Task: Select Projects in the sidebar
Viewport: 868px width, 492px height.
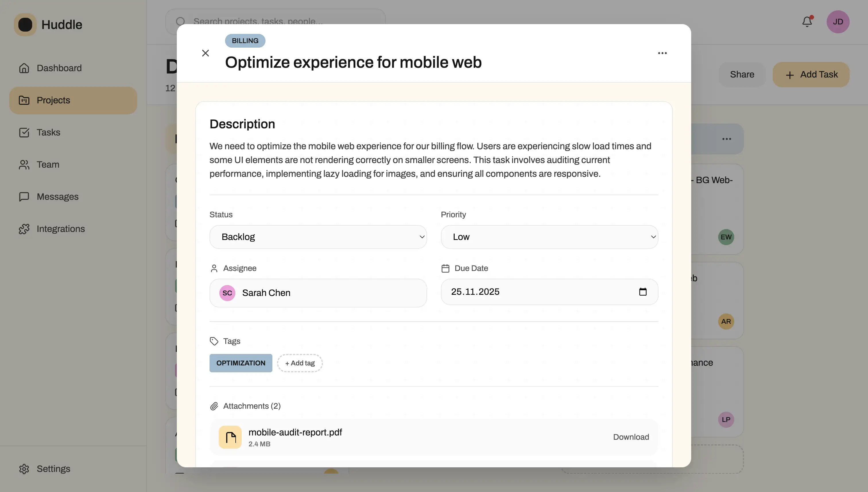Action: click(53, 100)
